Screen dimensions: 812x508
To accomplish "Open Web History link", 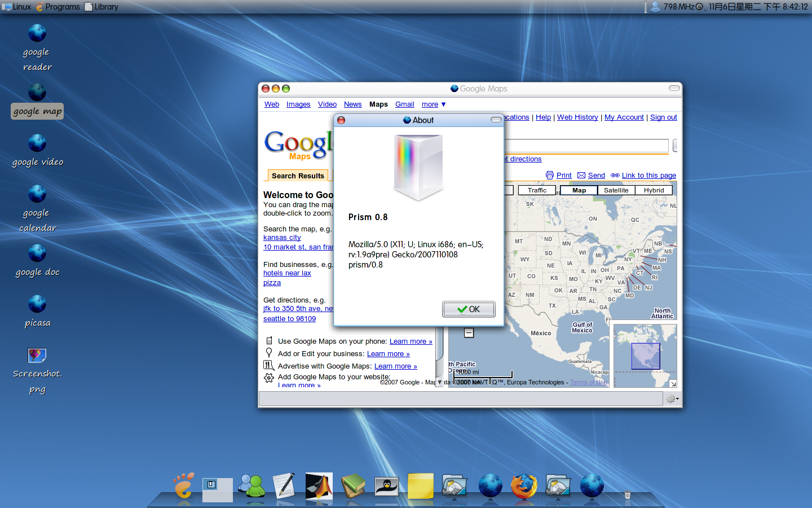I will click(x=577, y=117).
